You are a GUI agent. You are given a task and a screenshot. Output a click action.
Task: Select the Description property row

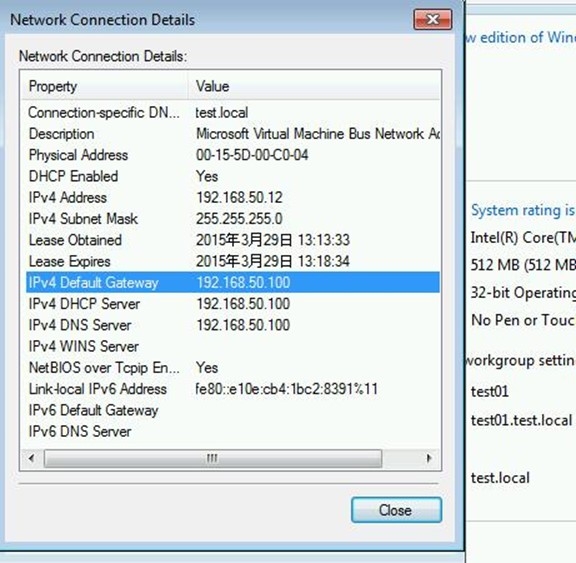(x=233, y=134)
